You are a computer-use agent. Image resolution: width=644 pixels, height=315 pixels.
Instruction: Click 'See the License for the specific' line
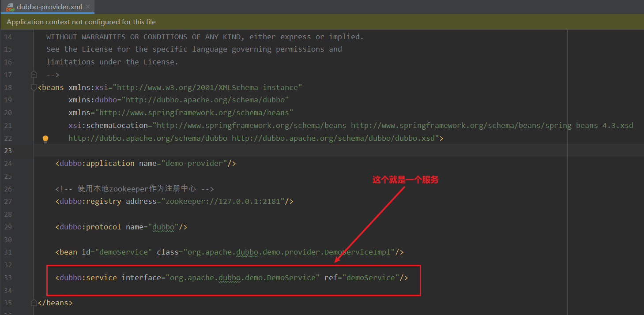(194, 49)
